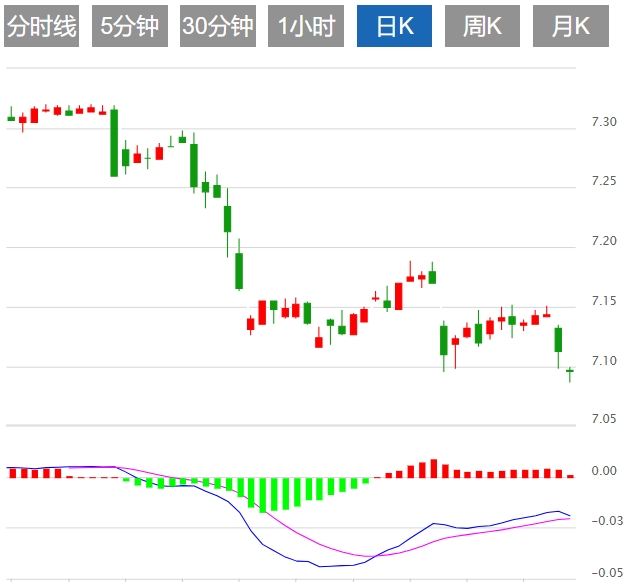Click the 7.15 price axis label

click(604, 301)
